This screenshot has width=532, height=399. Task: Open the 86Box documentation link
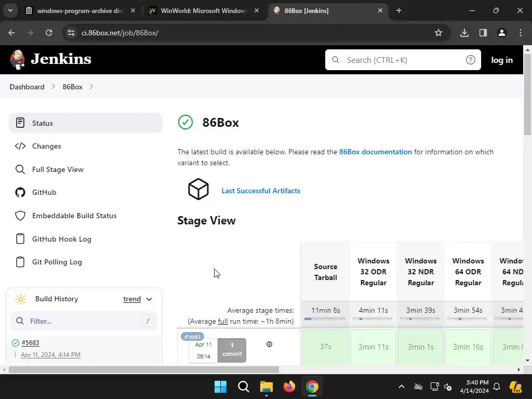point(375,152)
